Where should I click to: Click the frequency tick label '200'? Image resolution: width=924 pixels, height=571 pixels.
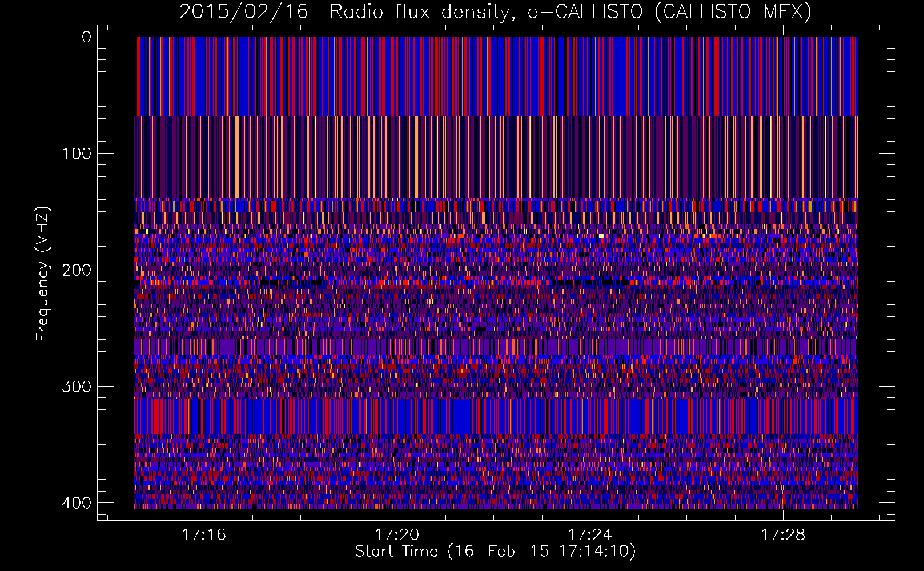coord(76,270)
